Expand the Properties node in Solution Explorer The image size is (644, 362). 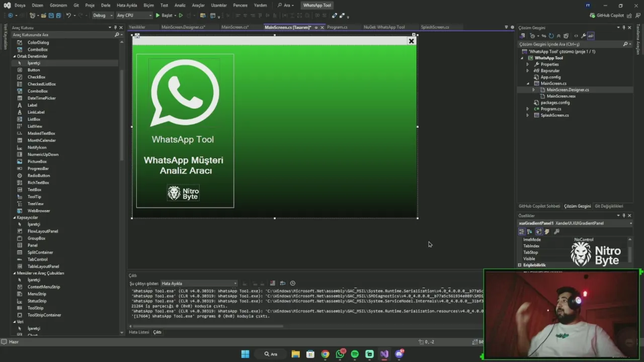click(x=527, y=64)
